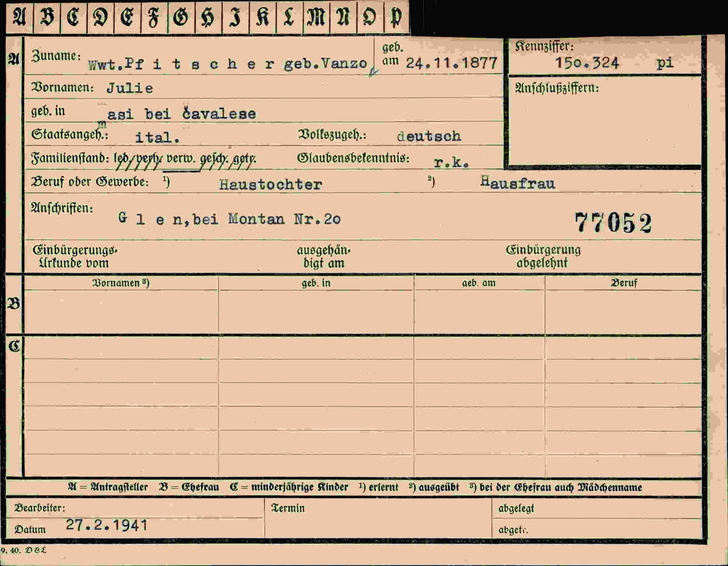Click the 'Beruf' column header in table

pos(624,283)
